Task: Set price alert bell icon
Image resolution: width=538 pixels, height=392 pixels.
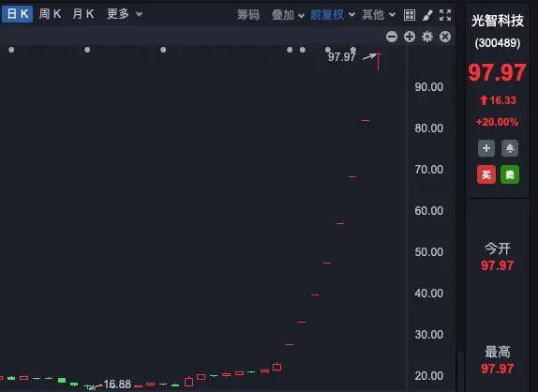Action: click(510, 148)
